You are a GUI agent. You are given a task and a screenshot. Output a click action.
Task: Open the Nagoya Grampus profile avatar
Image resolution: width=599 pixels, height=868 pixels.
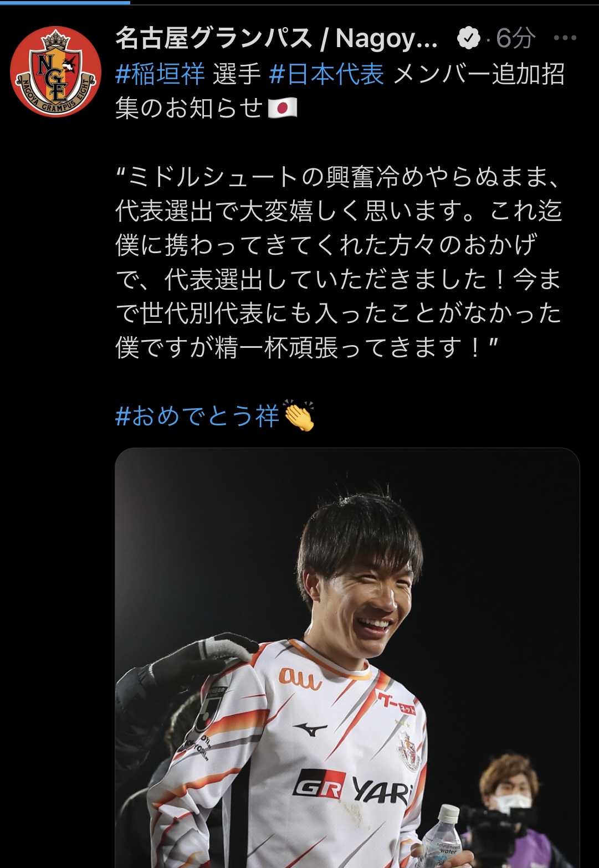point(55,71)
